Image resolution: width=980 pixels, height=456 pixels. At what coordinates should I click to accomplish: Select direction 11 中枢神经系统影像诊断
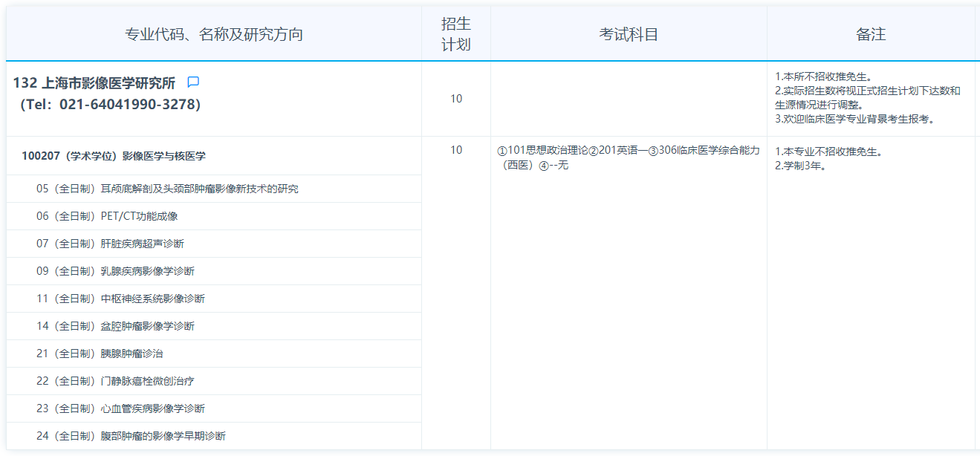tap(120, 299)
